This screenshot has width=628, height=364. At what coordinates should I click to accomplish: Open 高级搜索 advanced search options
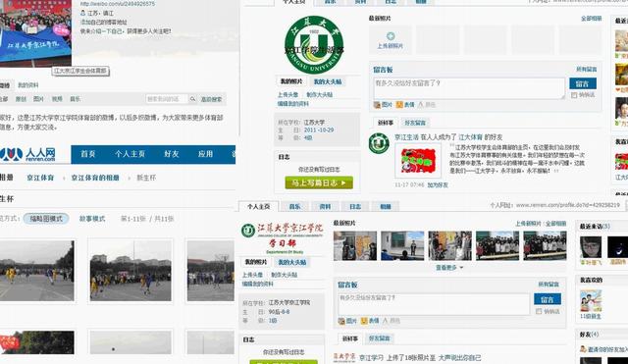click(212, 99)
